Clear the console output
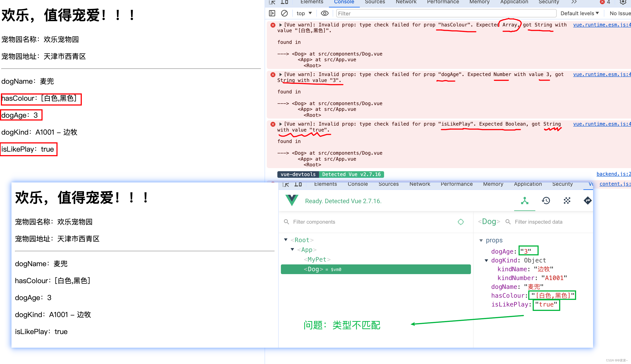Viewport: 631px width, 364px height. click(x=284, y=13)
